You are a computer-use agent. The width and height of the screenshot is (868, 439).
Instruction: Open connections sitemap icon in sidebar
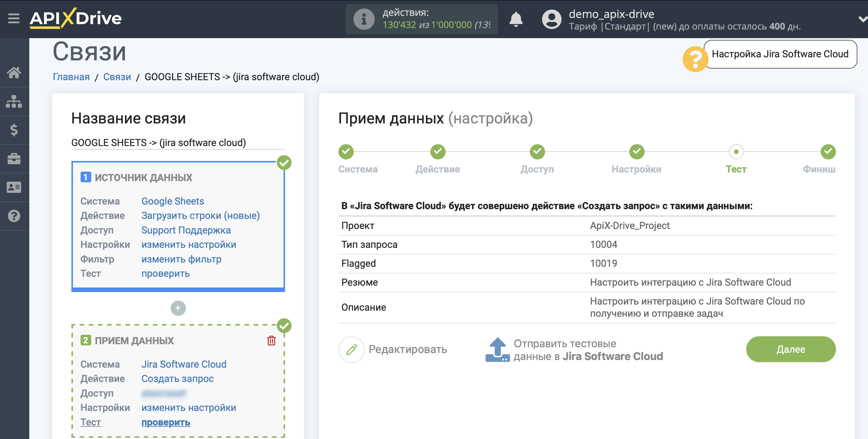click(x=14, y=101)
